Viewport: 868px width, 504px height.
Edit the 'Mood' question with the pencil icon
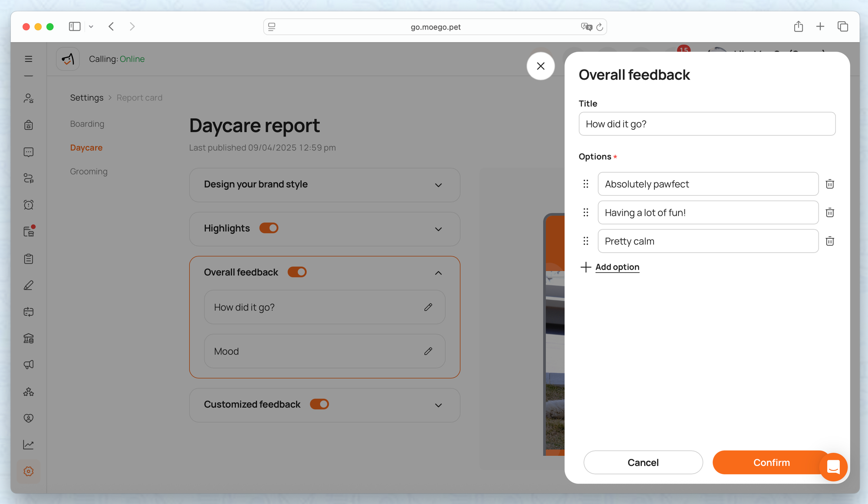(x=428, y=351)
